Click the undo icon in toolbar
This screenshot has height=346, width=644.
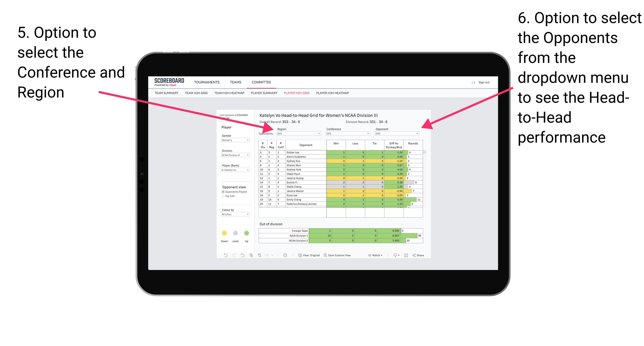pyautogui.click(x=224, y=256)
